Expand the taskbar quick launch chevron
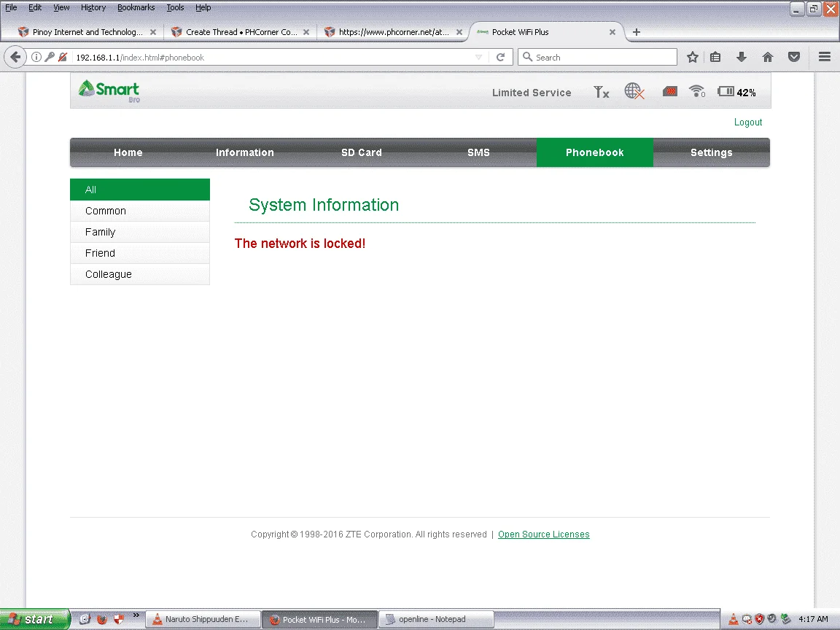Screen dimensions: 840x630 click(x=136, y=615)
